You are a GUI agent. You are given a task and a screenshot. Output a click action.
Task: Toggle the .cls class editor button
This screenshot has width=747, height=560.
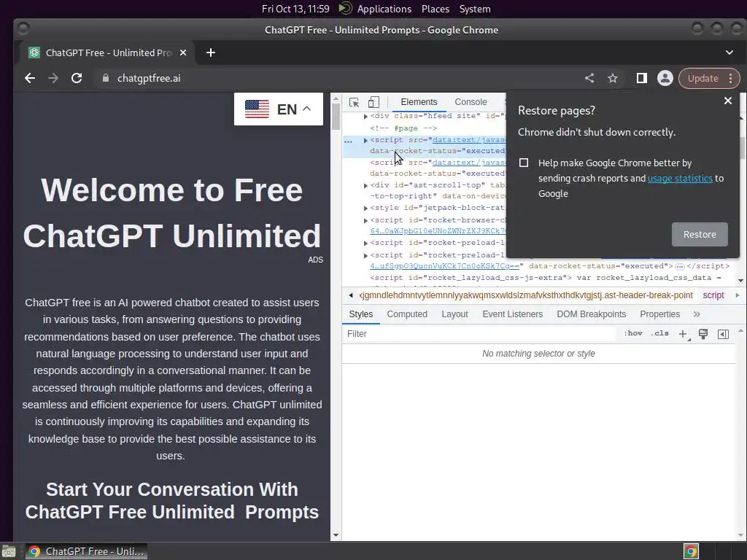pos(659,333)
